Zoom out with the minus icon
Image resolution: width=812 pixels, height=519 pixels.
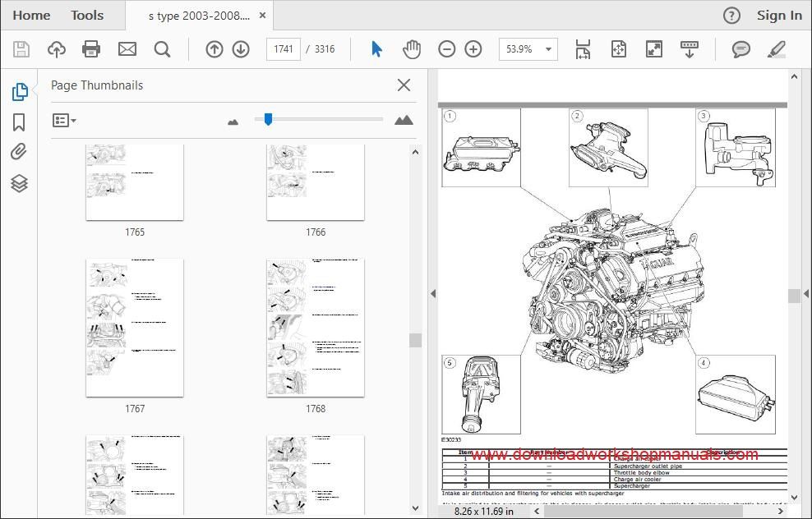446,49
